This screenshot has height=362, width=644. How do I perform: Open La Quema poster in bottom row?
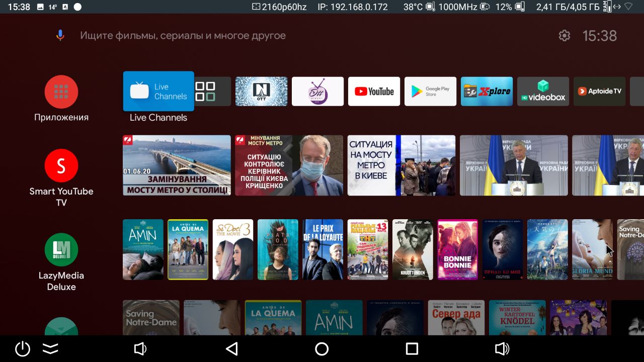click(273, 318)
